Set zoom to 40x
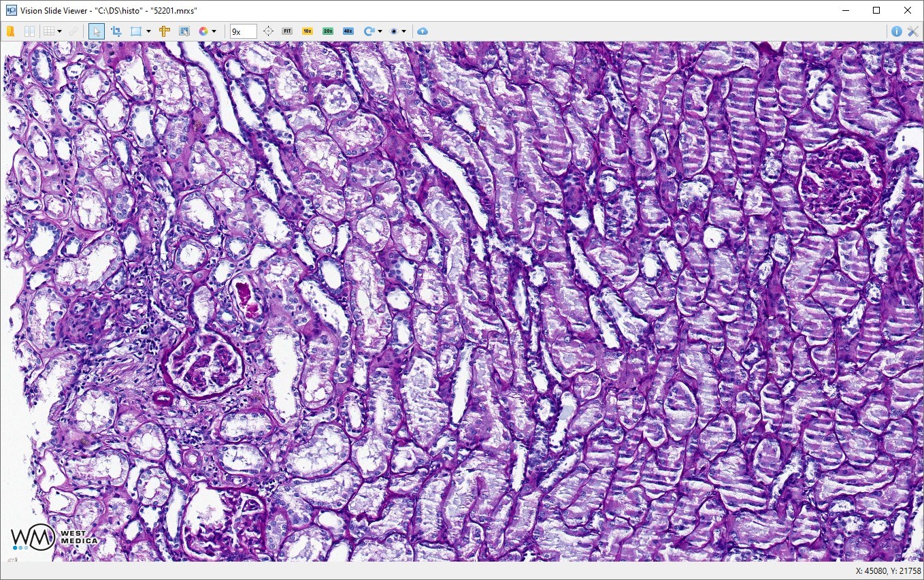 (x=348, y=31)
